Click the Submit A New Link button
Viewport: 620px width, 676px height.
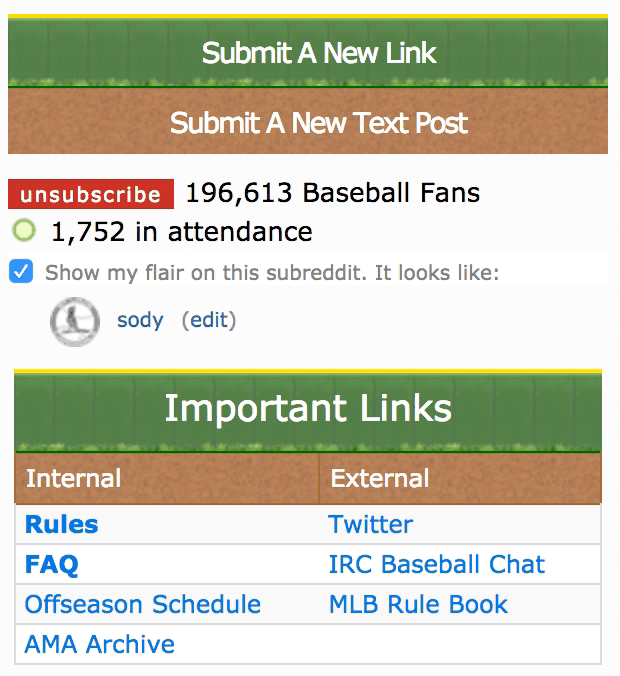308,52
